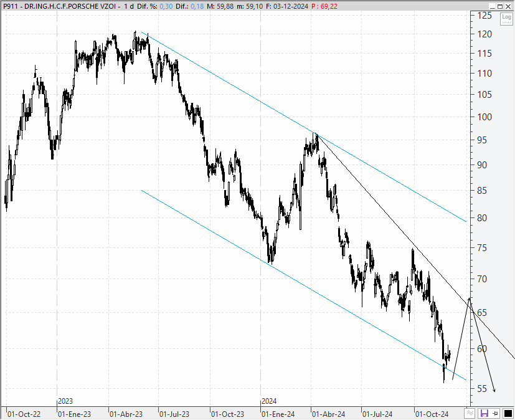Screen dimensions: 515x420
Task: Click the 95 price axis label
Action: [x=482, y=140]
